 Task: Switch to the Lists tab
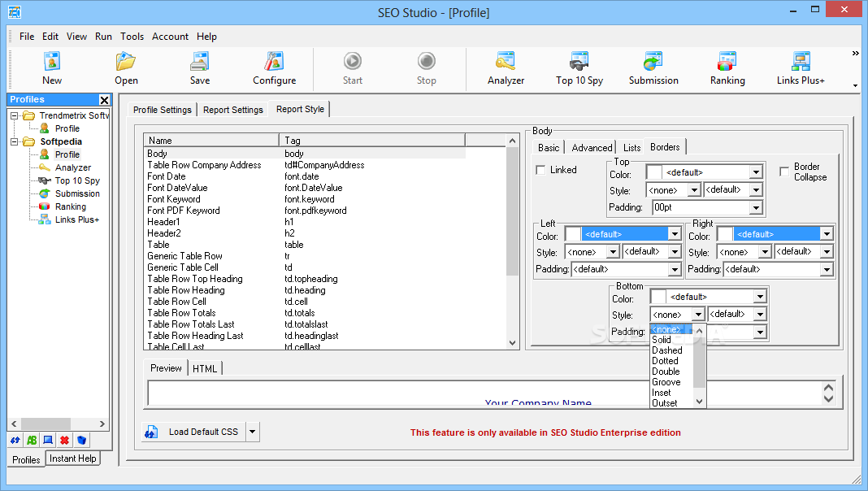click(x=631, y=148)
